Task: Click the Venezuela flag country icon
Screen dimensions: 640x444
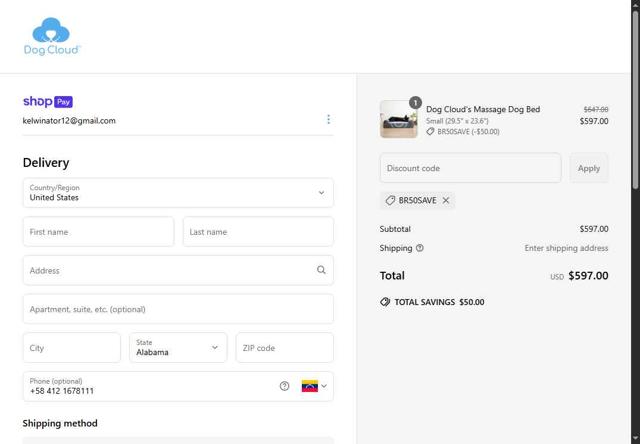Action: (x=310, y=386)
